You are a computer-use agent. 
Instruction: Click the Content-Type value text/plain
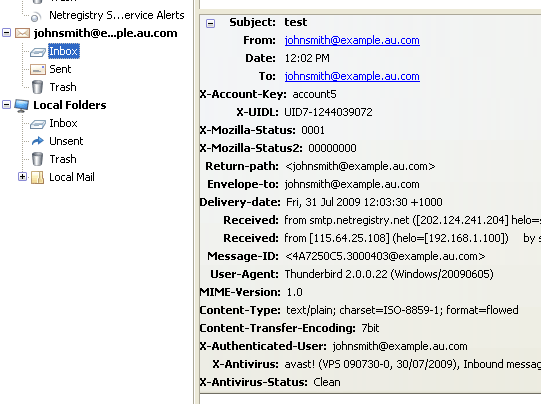click(402, 310)
